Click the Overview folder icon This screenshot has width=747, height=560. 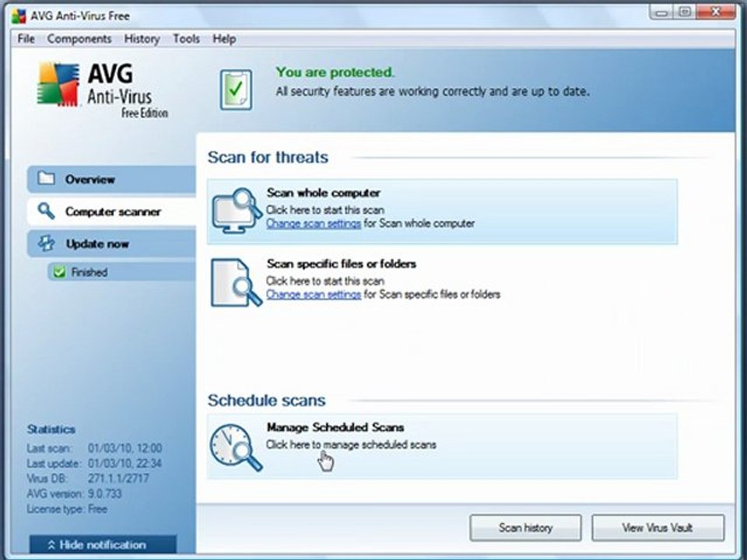tap(46, 179)
